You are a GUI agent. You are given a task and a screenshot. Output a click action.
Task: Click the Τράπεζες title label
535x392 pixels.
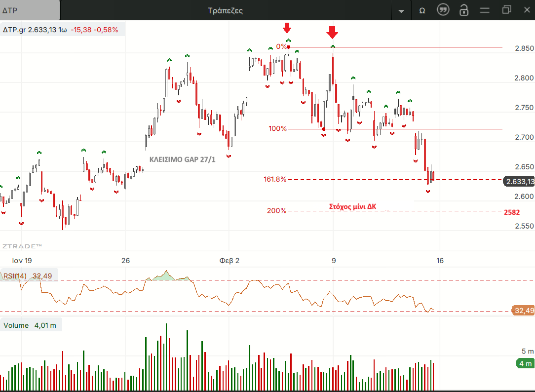pos(225,10)
